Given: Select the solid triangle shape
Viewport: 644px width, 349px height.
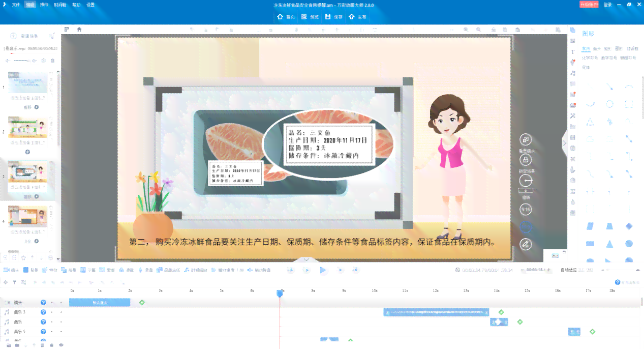Looking at the screenshot, I should click(609, 244).
